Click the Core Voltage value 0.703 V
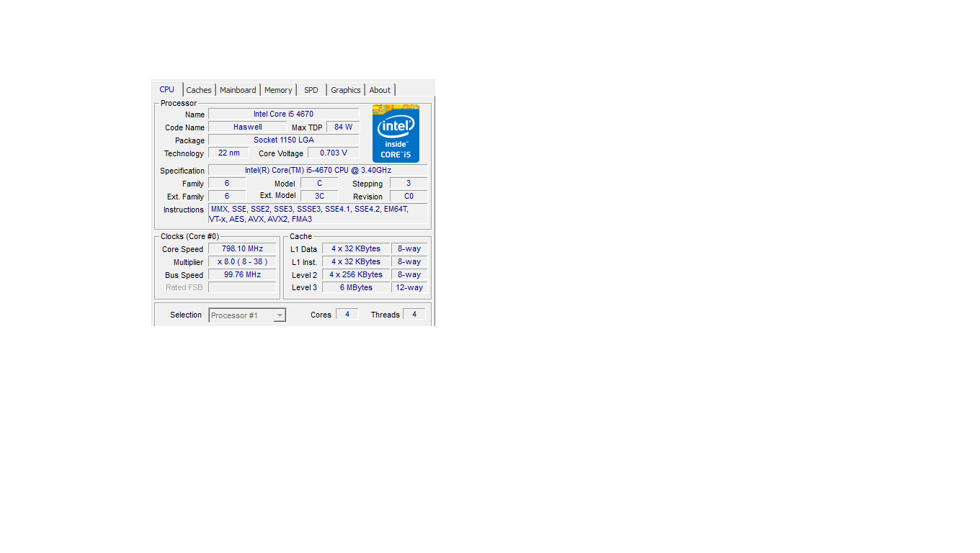This screenshot has width=980, height=553. point(333,153)
